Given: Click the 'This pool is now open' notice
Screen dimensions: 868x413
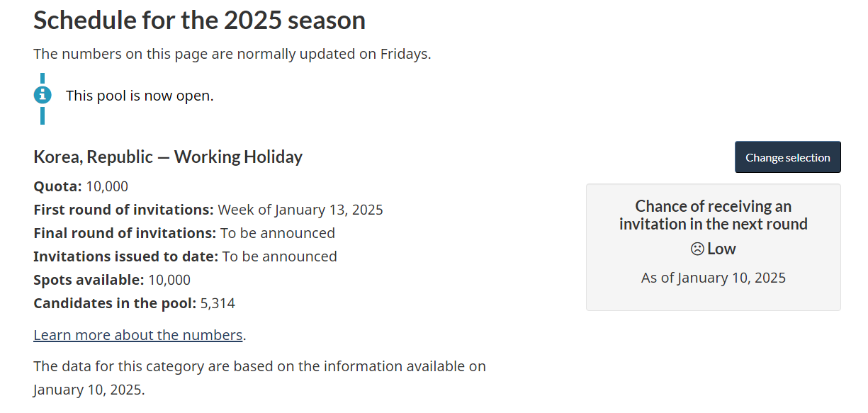Looking at the screenshot, I should [x=140, y=96].
